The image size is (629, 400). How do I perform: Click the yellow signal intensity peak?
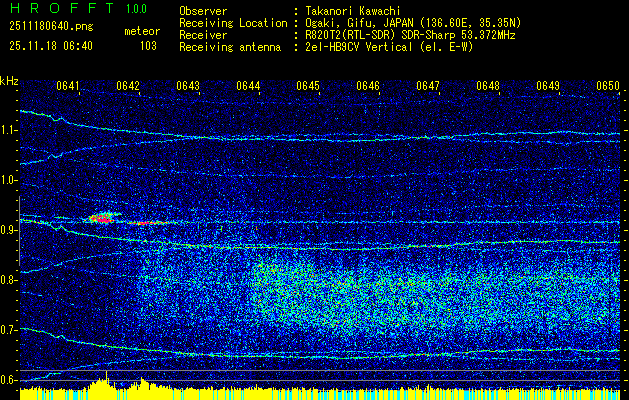(x=107, y=378)
